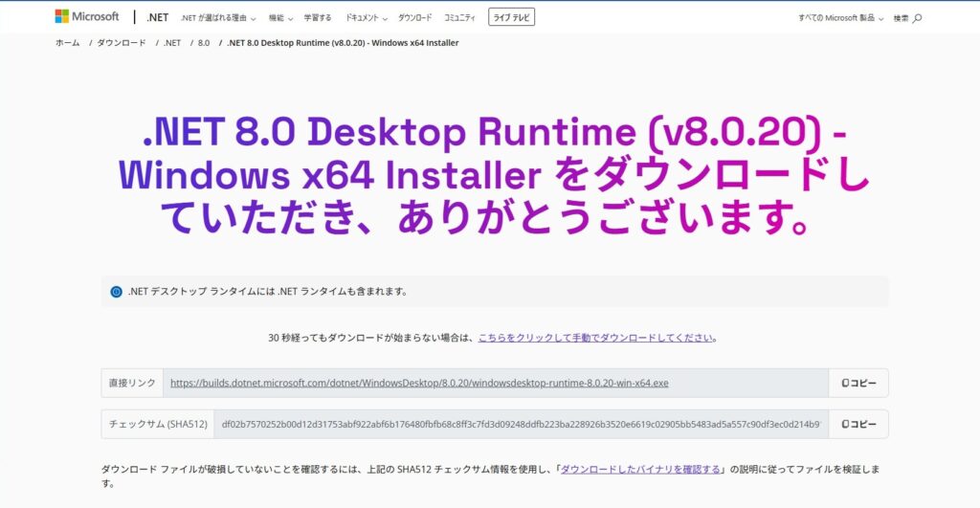Image resolution: width=980 pixels, height=508 pixels.
Task: Open the ダウンロード item in the top navigation
Action: 414,18
